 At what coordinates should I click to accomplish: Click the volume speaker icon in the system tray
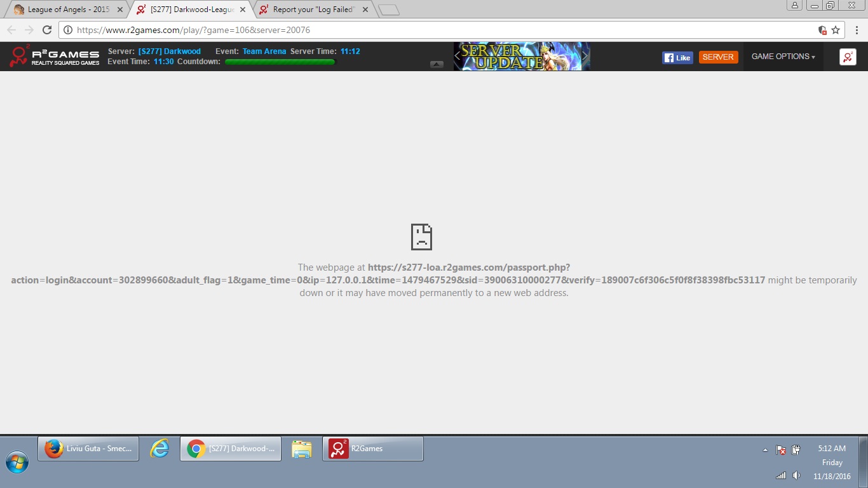(x=796, y=475)
